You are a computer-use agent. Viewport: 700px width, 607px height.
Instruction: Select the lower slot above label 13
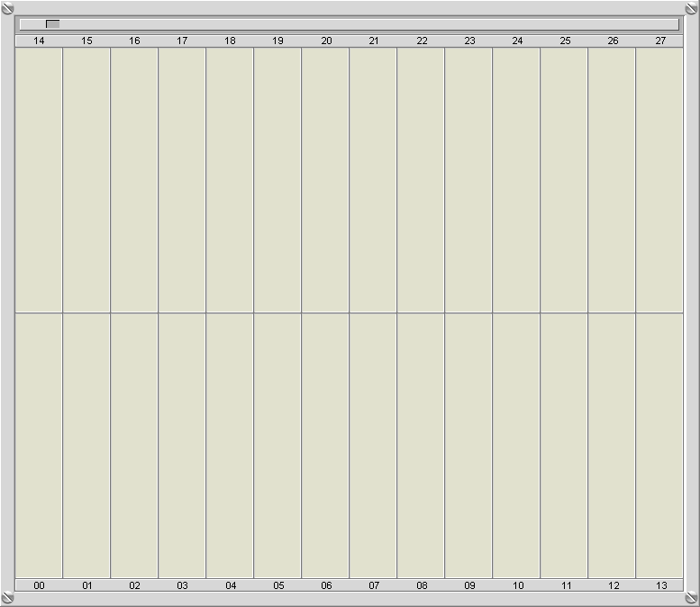659,446
